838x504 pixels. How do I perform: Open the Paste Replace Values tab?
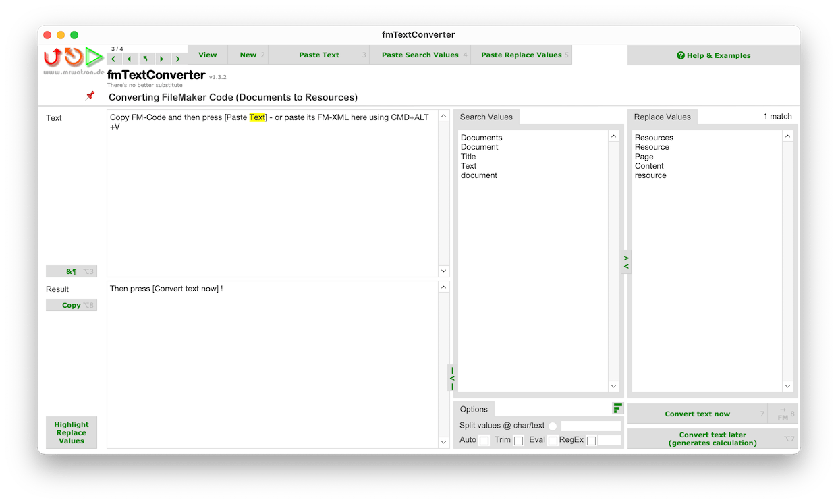(x=520, y=55)
